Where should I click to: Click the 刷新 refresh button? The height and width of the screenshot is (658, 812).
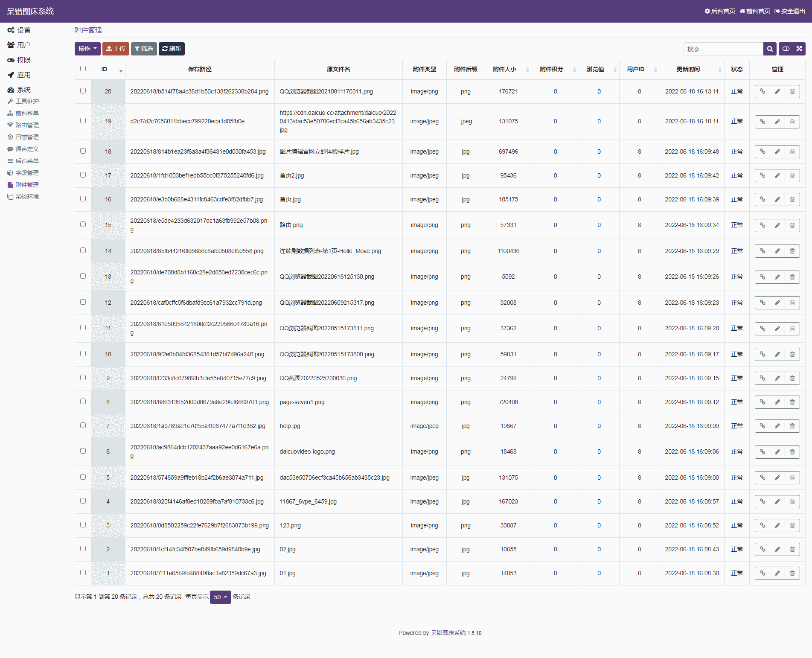(172, 49)
